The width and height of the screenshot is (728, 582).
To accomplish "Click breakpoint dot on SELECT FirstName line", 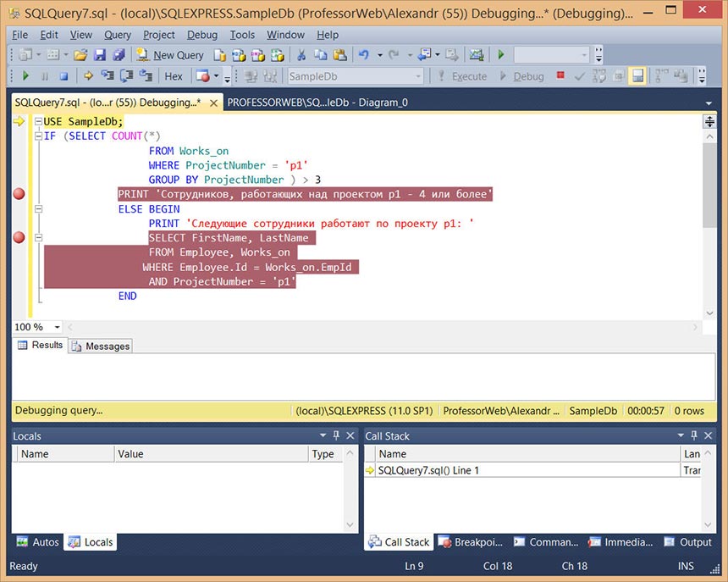I will pyautogui.click(x=19, y=238).
